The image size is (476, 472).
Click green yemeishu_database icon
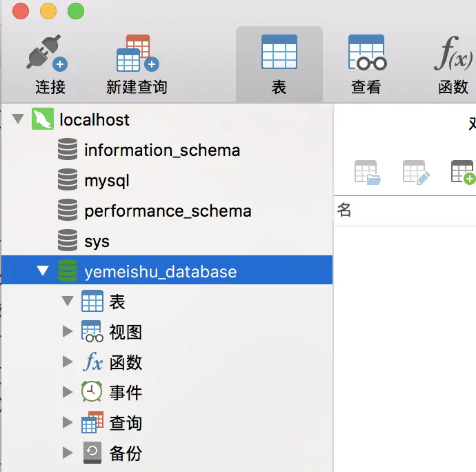point(68,271)
